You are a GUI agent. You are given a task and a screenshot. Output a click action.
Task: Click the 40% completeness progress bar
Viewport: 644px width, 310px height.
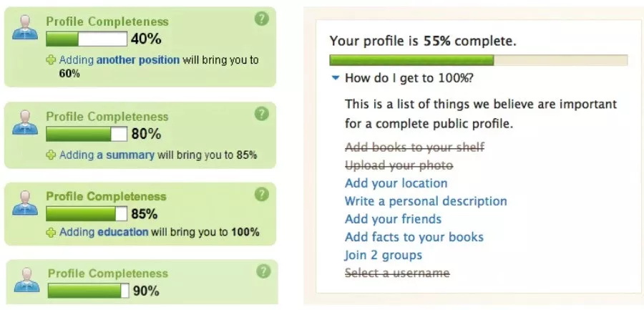pos(87,39)
